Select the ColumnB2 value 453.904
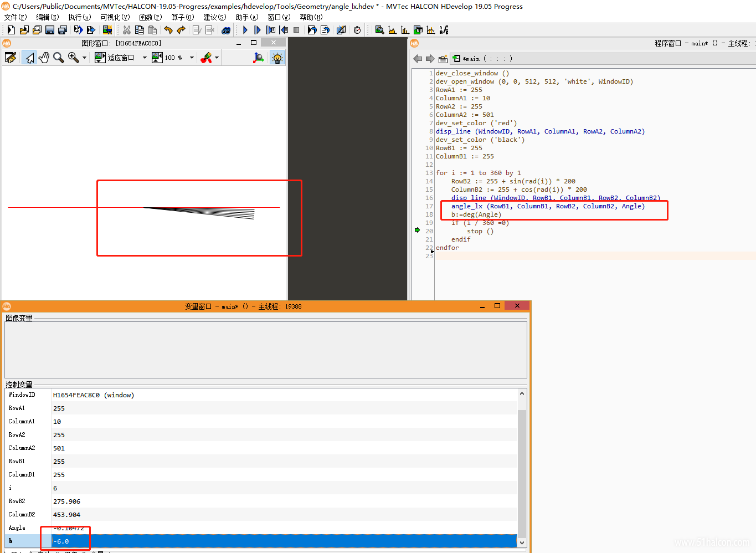The width and height of the screenshot is (756, 553). 66,515
